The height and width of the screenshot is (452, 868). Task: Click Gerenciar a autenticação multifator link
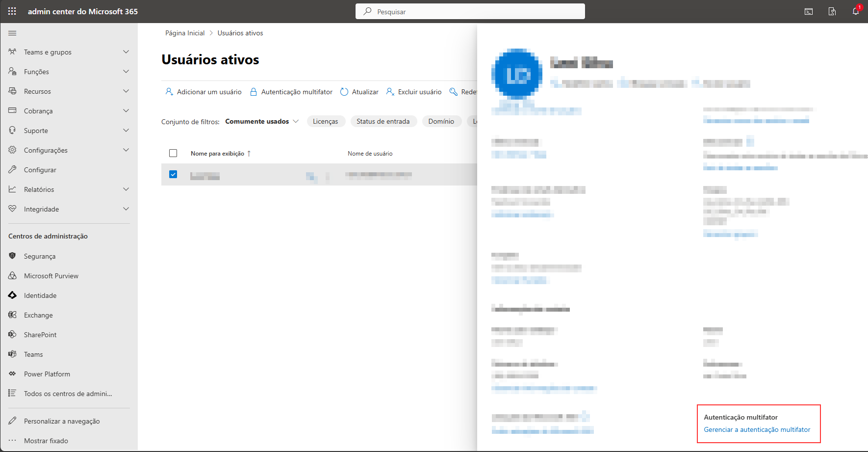pyautogui.click(x=757, y=429)
